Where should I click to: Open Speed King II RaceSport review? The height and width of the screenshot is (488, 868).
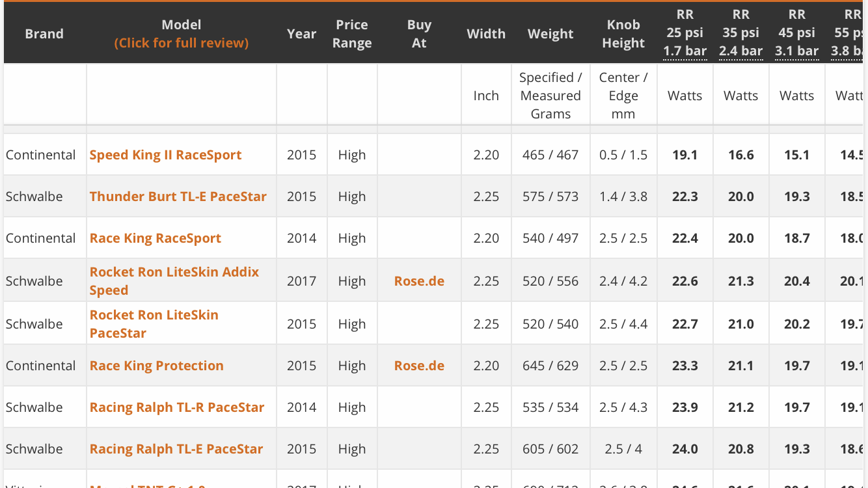pyautogui.click(x=165, y=155)
